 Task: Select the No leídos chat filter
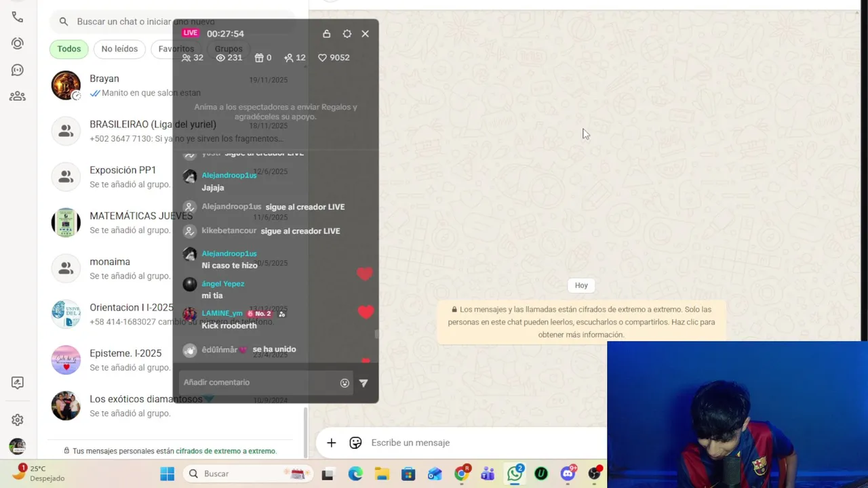(x=119, y=49)
